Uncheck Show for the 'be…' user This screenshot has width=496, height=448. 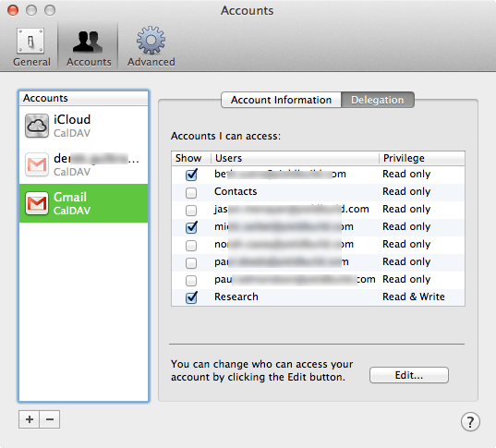[x=191, y=175]
